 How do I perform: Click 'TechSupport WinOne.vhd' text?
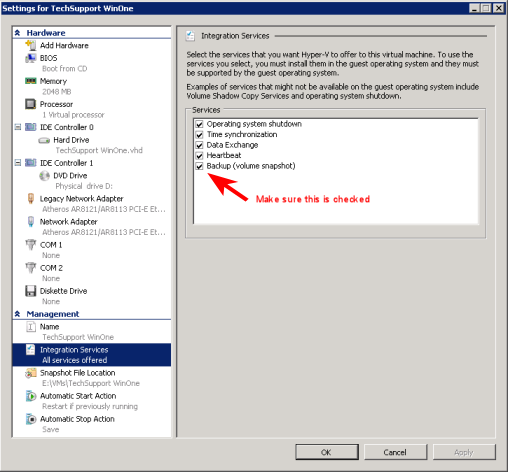[99, 150]
